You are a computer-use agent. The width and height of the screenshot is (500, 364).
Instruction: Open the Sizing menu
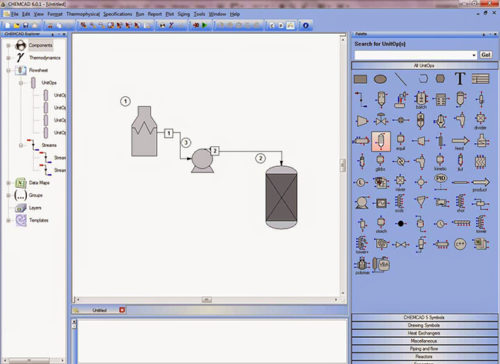click(183, 14)
